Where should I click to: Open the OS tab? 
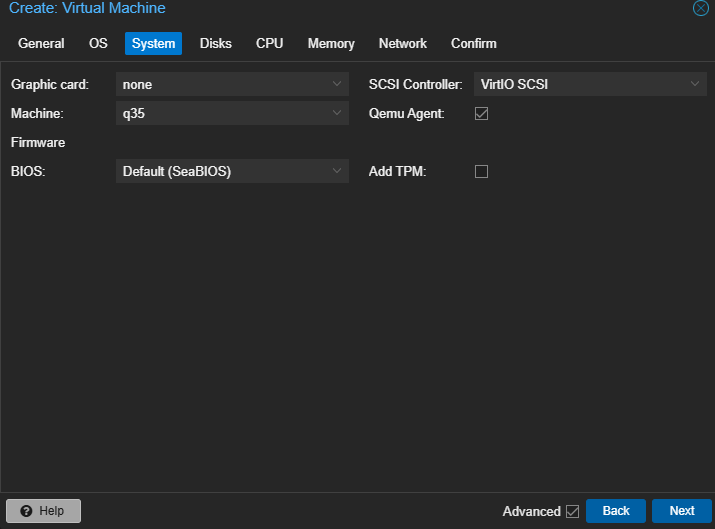pos(98,43)
